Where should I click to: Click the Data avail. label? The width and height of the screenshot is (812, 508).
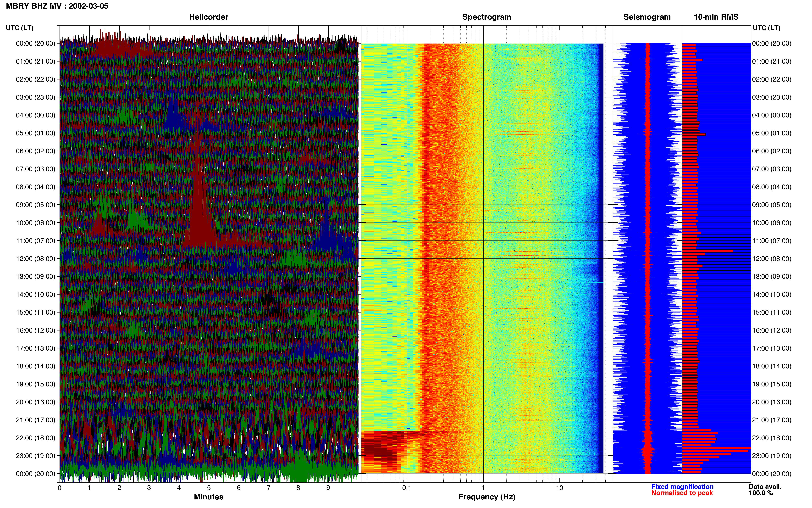pos(765,486)
